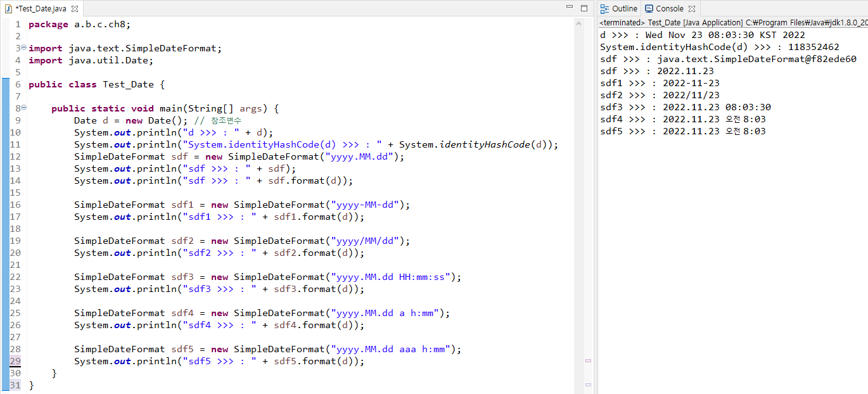This screenshot has width=868, height=394.
Task: Click console line 'sdf1 >>> : 2022-11-23'
Action: pos(660,83)
